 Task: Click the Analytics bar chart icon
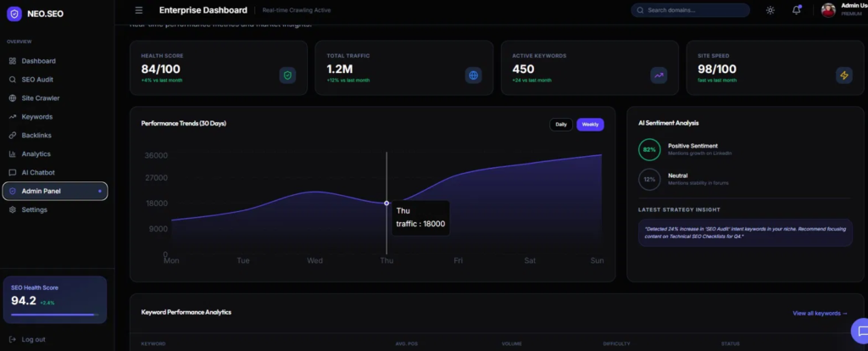click(13, 154)
